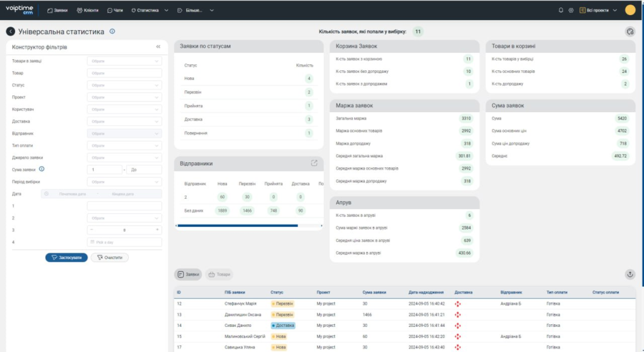Click the selection count badge 11
Viewport: 644px width, 352px height.
point(418,31)
